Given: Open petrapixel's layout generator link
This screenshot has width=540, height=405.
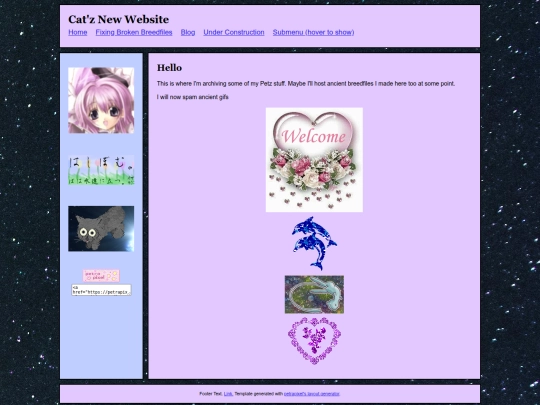Looking at the screenshot, I should 312,394.
